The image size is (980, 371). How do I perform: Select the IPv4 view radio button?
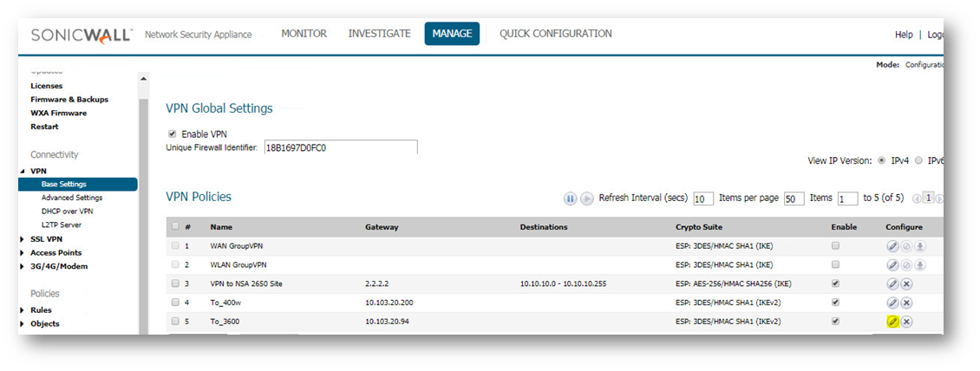point(883,160)
